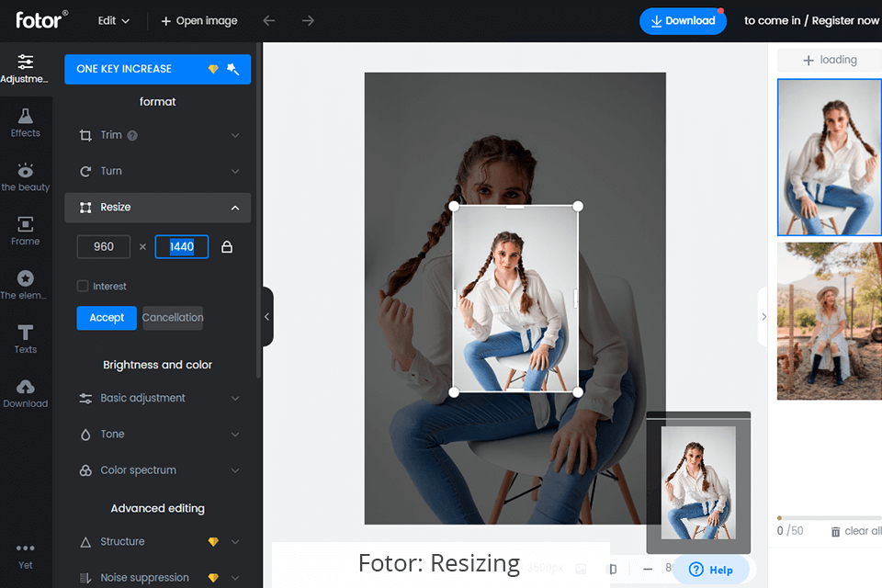Collapse the Resize section chevron
The height and width of the screenshot is (588, 882).
pyautogui.click(x=235, y=208)
